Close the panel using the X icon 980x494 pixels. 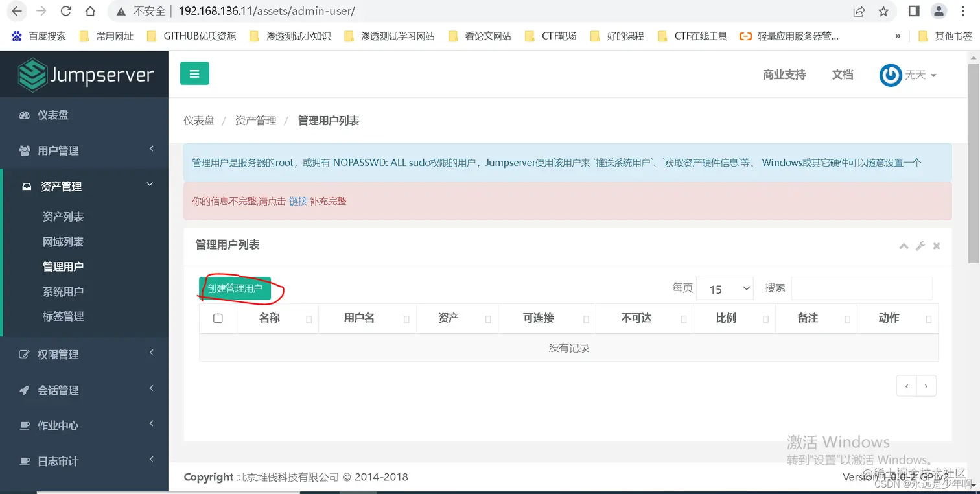[x=936, y=246]
